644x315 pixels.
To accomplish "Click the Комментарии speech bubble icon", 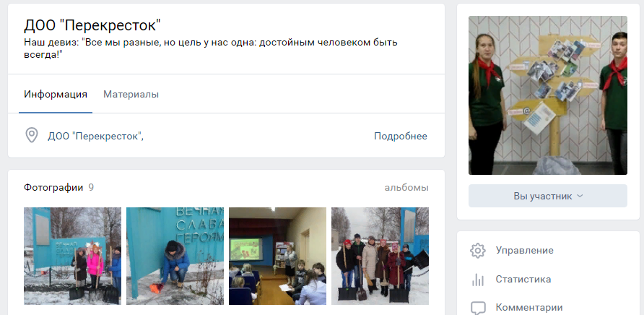I will 478,308.
